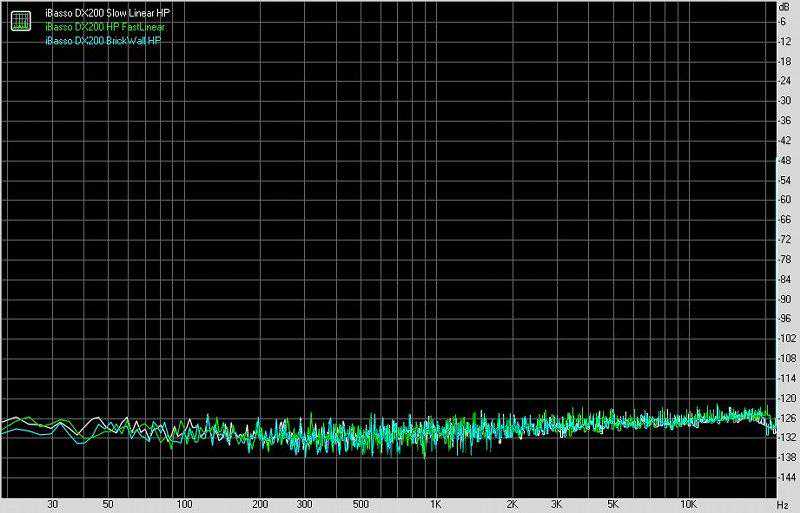Click the -144 level axis label
Screen dimensions: 800x513
[785, 477]
